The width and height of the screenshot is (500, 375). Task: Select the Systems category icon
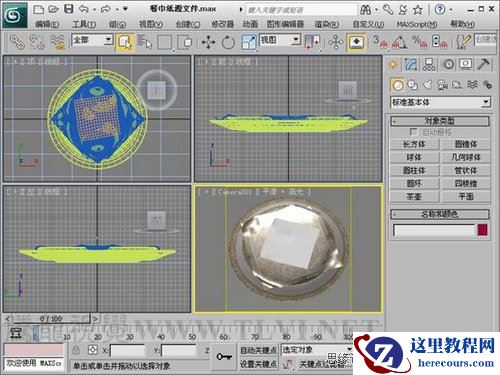(x=487, y=85)
